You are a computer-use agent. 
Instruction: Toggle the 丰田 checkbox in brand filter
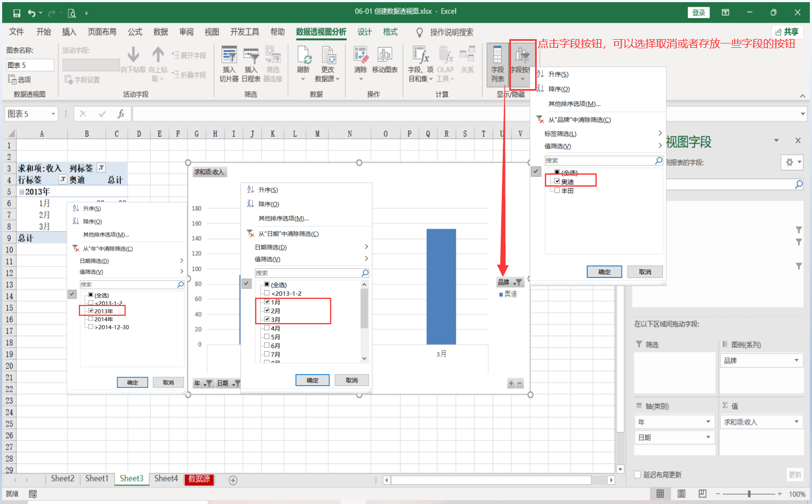point(557,190)
